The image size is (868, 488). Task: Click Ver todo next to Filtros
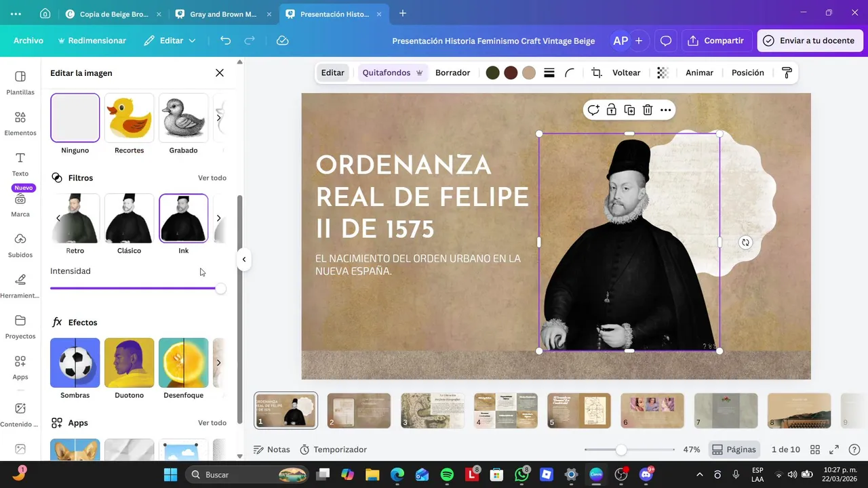click(x=212, y=178)
